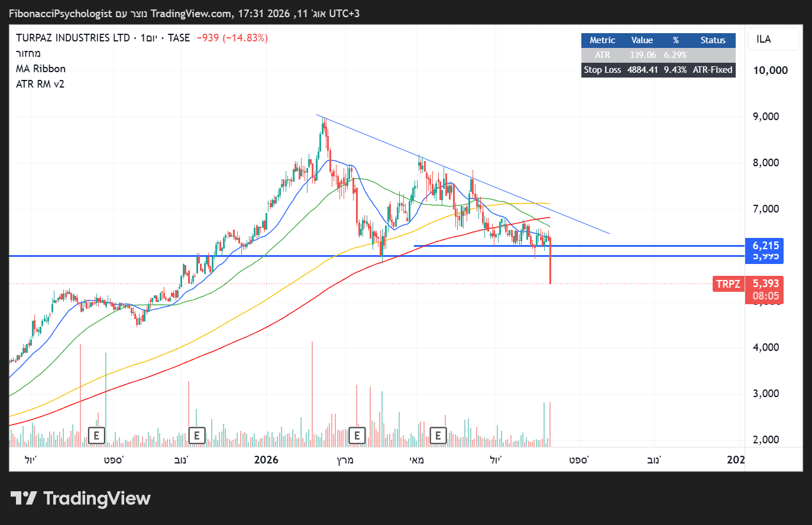
Task: Show the earnings E marker above מאי
Action: tap(438, 436)
